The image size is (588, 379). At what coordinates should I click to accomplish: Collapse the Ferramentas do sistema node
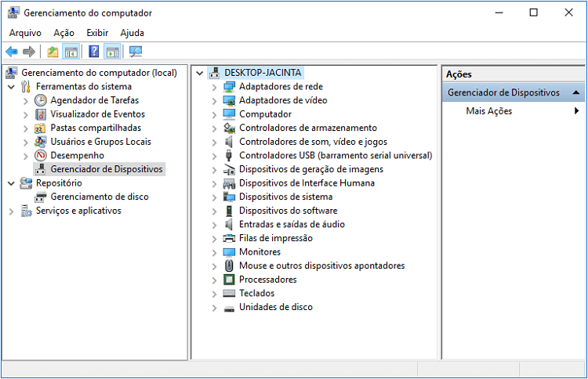[x=11, y=87]
